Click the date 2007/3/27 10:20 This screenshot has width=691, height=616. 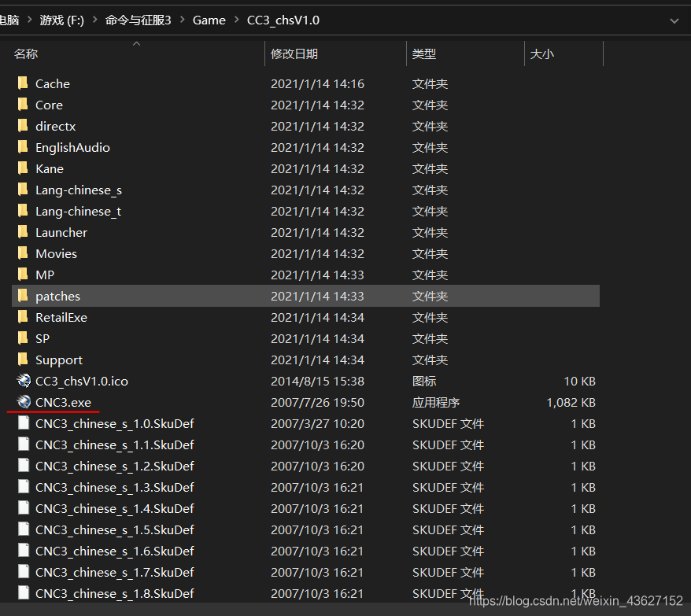click(317, 423)
